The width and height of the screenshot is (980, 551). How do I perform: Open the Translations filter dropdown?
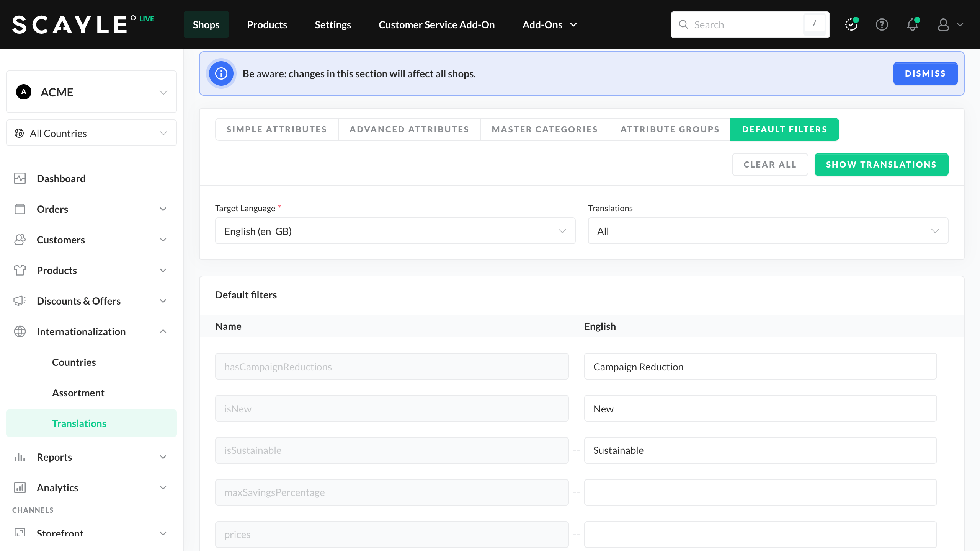click(x=768, y=231)
